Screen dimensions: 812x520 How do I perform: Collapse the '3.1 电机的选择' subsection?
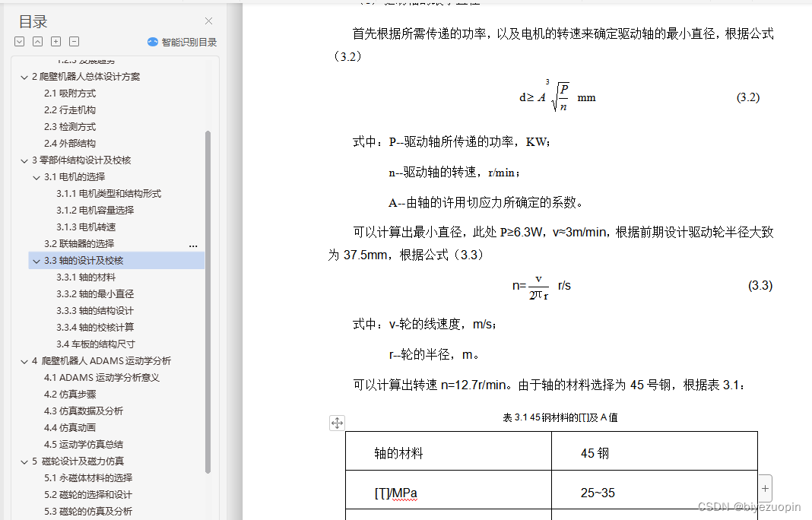(36, 178)
